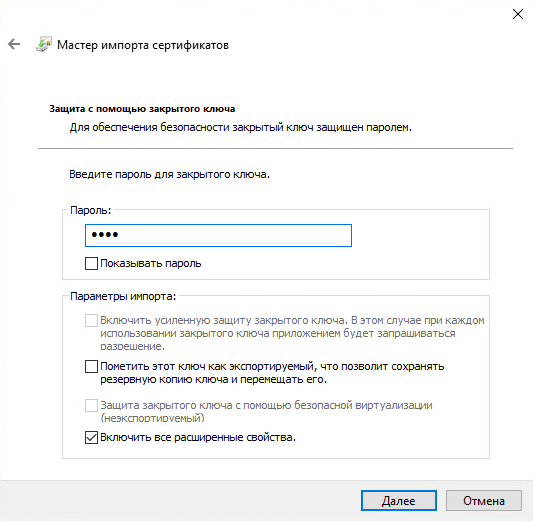The width and height of the screenshot is (534, 522).
Task: Focus the Пароль input field
Action: (218, 235)
